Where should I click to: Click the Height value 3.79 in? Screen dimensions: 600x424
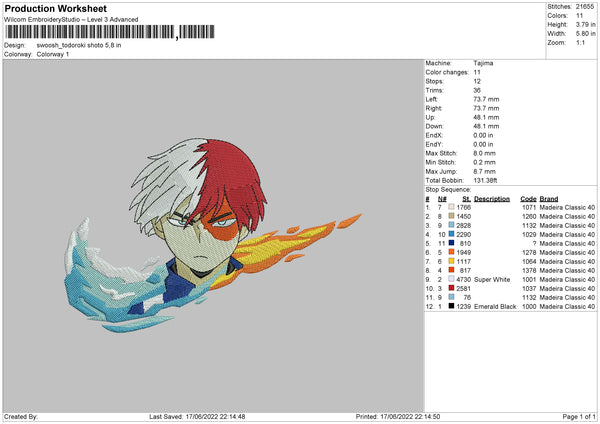pos(585,24)
